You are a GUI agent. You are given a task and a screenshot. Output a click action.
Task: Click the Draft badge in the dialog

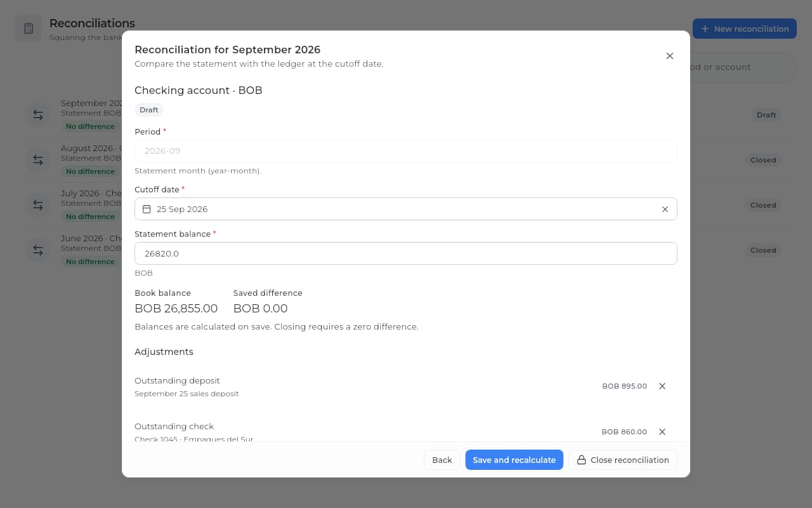coord(149,110)
